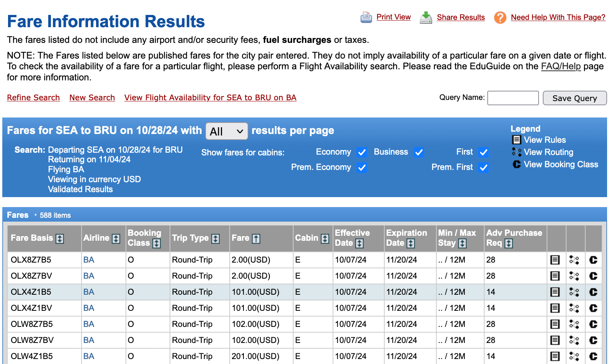View Routing icon for fare OLX8Z7BV
609x364 pixels.
click(574, 276)
